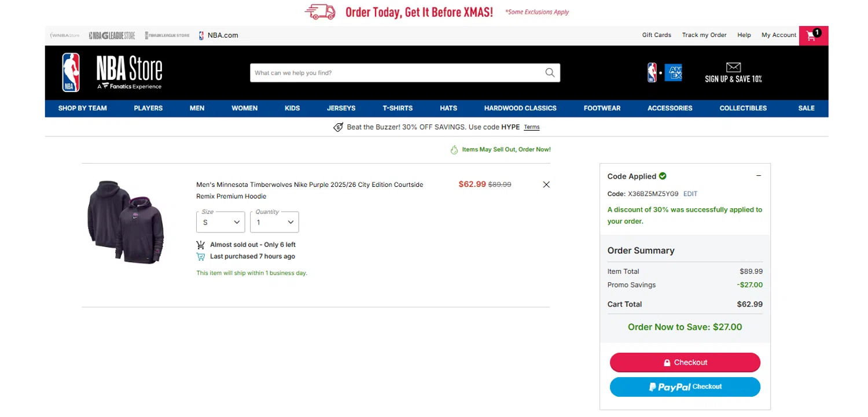Open the T-Shirts menu
The width and height of the screenshot is (868, 417).
398,108
